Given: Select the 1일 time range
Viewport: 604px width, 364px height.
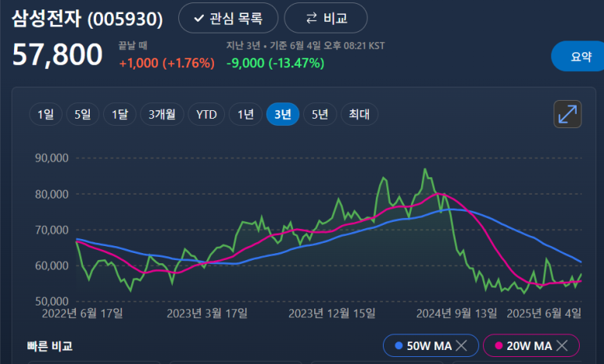Looking at the screenshot, I should coord(45,114).
